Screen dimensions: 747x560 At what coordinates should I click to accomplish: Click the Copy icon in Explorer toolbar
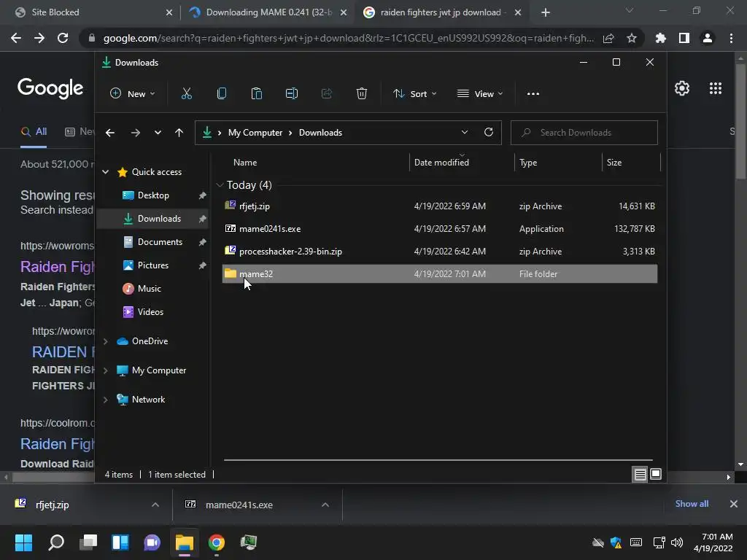click(x=222, y=94)
